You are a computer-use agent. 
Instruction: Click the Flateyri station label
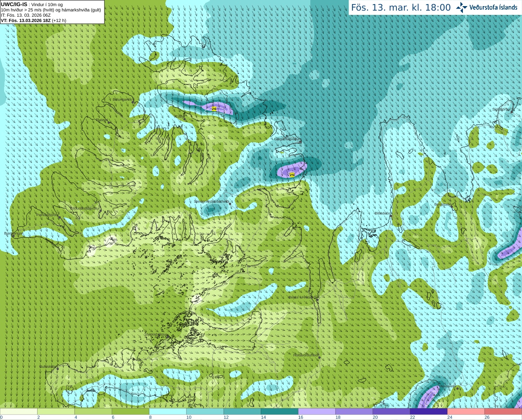point(102,120)
